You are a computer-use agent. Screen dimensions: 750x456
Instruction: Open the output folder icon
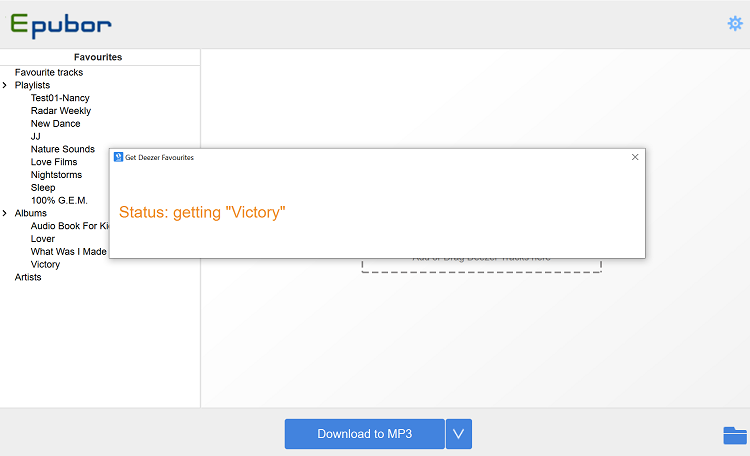pyautogui.click(x=735, y=435)
